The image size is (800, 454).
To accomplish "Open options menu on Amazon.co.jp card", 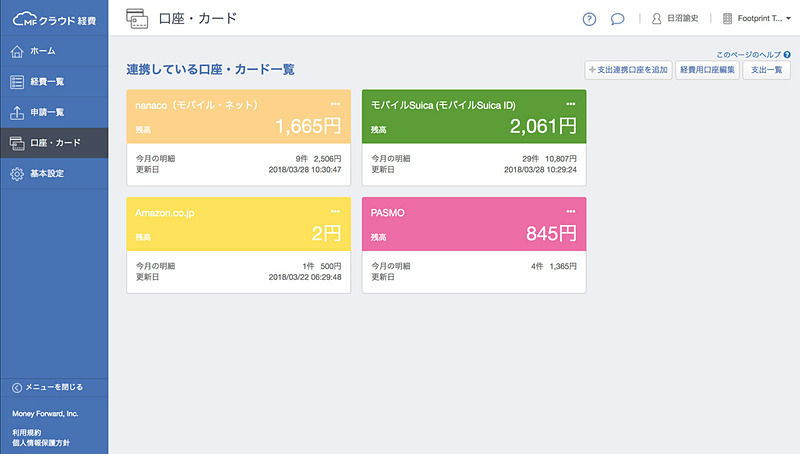I will [335, 211].
